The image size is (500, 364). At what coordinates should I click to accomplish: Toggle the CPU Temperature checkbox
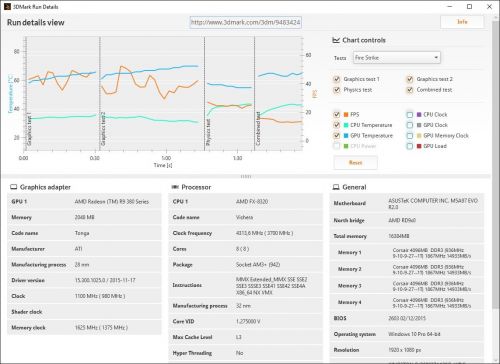point(337,125)
